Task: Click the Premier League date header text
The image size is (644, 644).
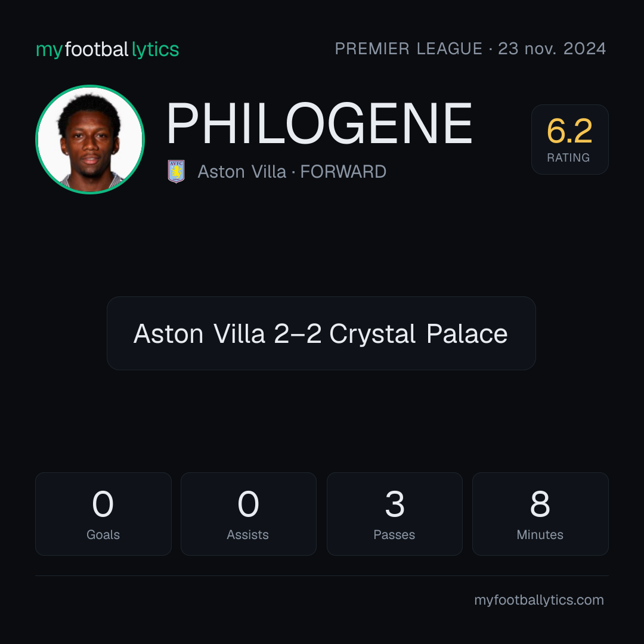Action: (x=470, y=48)
